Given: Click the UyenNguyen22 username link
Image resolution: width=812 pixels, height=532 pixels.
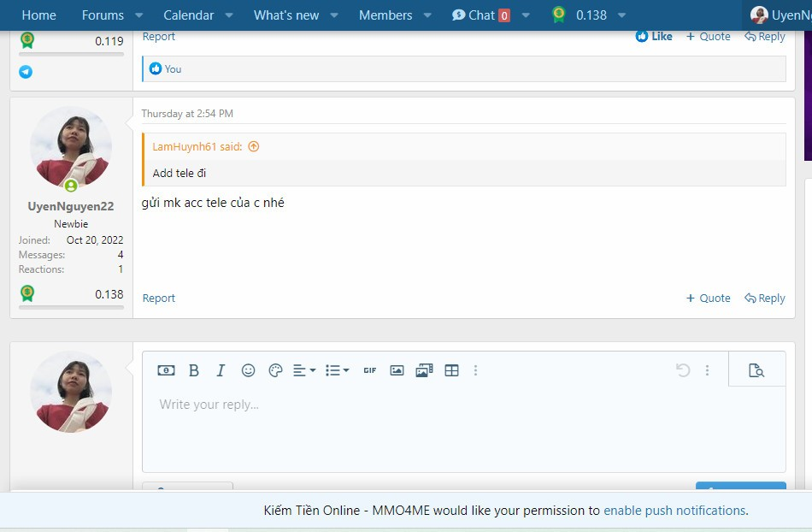Looking at the screenshot, I should [71, 206].
